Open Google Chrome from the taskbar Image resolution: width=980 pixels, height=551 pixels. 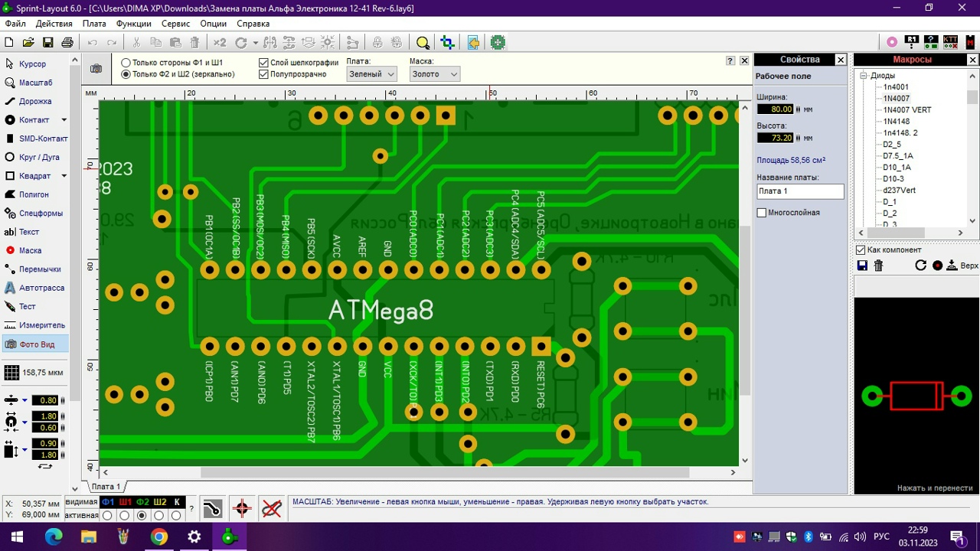(159, 537)
